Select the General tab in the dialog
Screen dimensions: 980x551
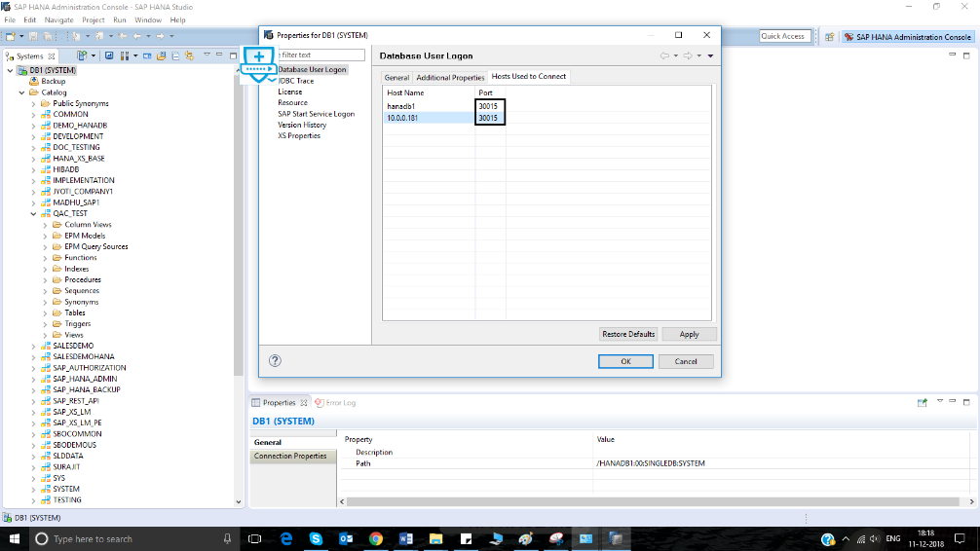396,77
